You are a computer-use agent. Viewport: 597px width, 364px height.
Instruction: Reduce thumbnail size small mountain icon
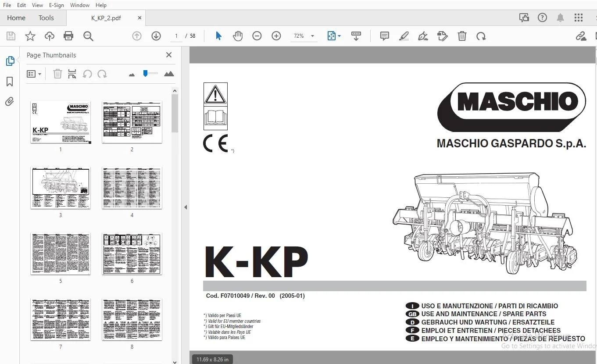(132, 75)
